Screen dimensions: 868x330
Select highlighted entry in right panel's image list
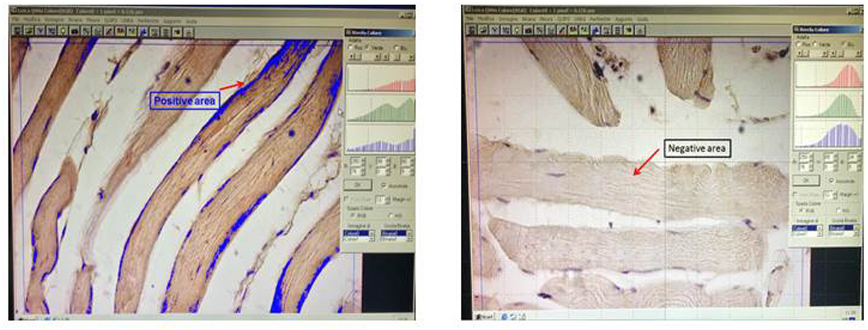(x=804, y=227)
